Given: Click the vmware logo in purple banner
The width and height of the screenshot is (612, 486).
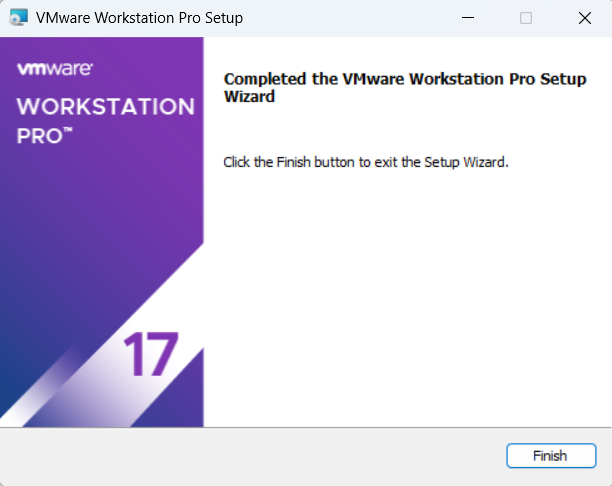Looking at the screenshot, I should point(55,69).
